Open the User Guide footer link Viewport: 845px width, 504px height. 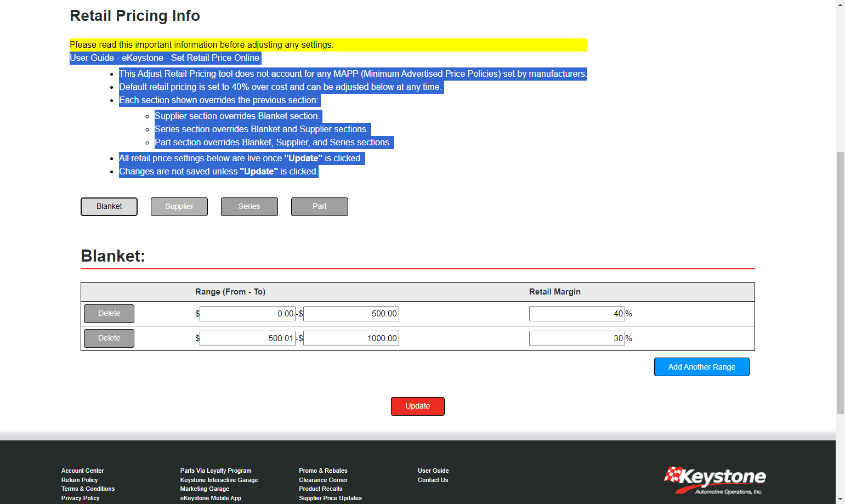click(433, 471)
